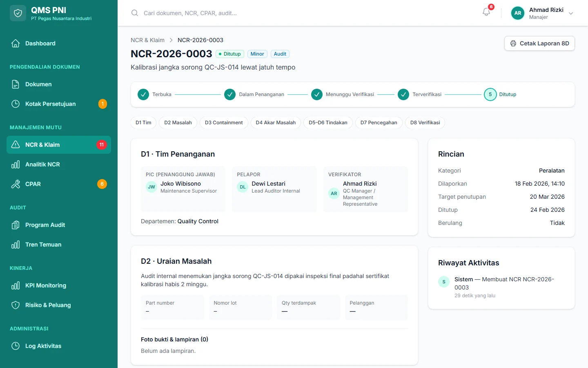Click the Terbuka step checkmark
The width and height of the screenshot is (588, 368).
[x=143, y=94]
